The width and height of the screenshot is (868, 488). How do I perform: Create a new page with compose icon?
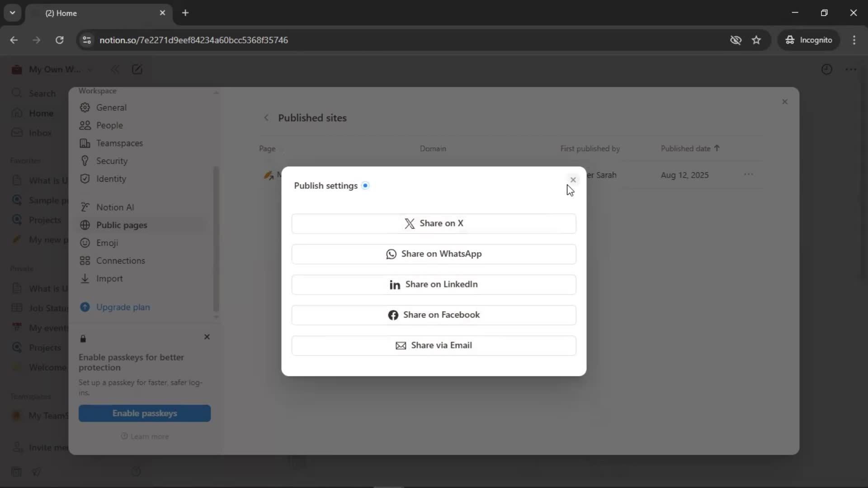pos(137,70)
